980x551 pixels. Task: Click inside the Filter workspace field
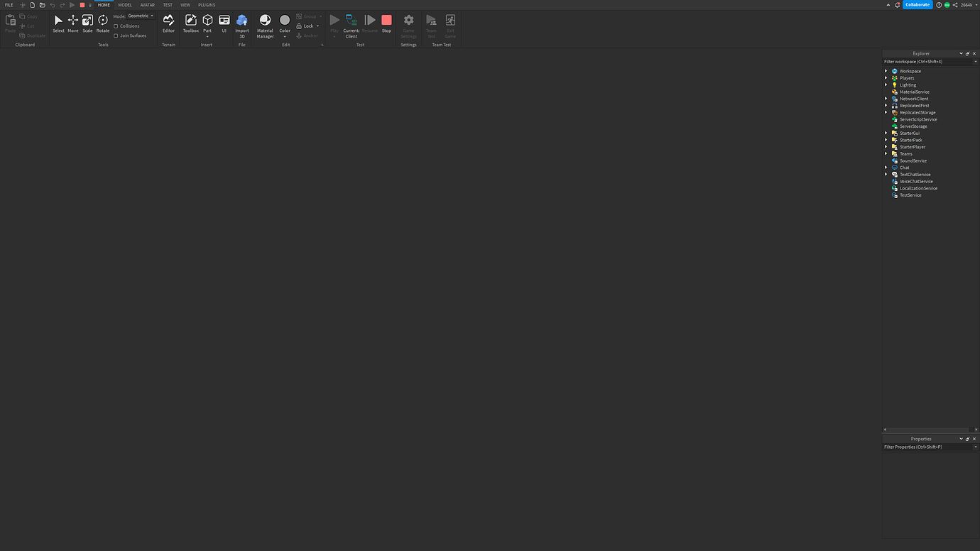coord(923,61)
